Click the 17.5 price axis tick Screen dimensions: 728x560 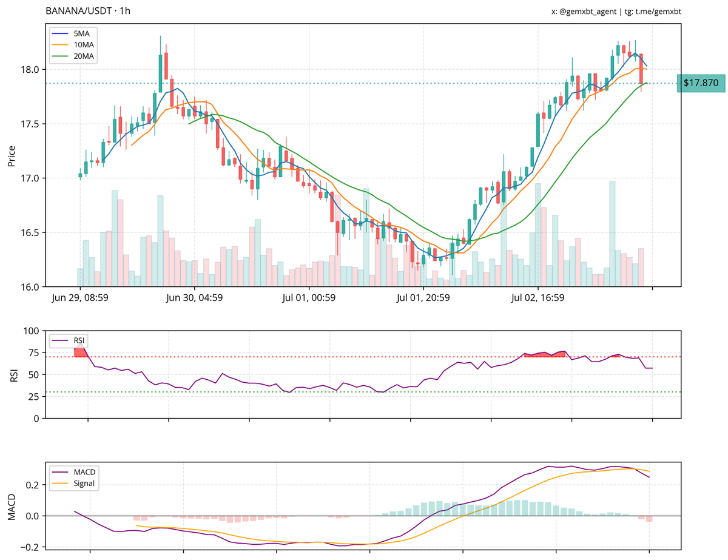(29, 124)
